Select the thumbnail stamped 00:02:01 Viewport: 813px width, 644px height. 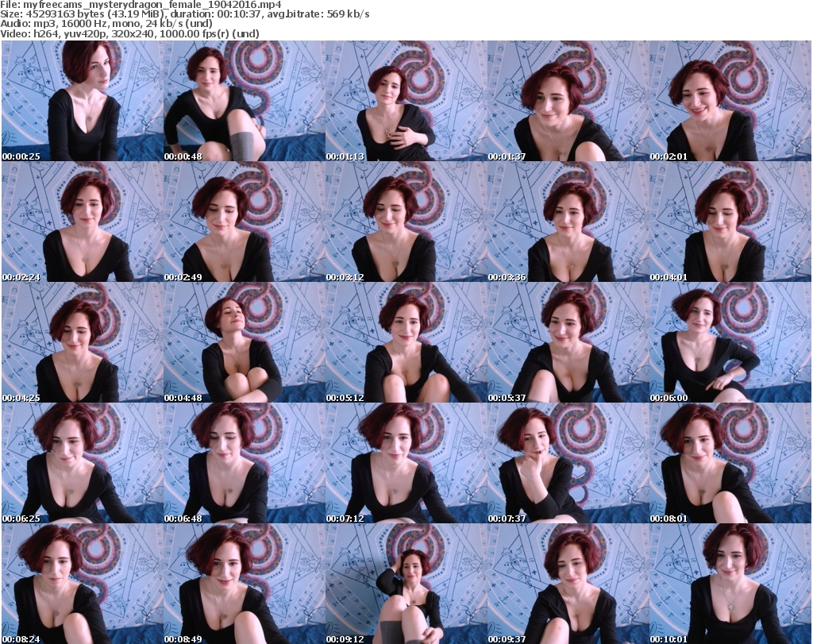coord(730,101)
